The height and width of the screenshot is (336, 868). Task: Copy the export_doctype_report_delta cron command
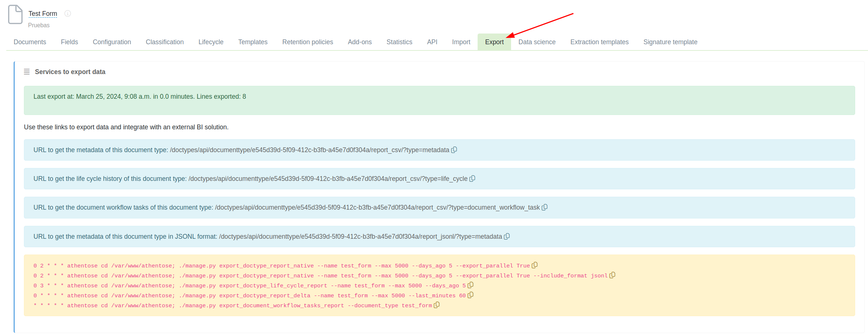click(x=470, y=295)
